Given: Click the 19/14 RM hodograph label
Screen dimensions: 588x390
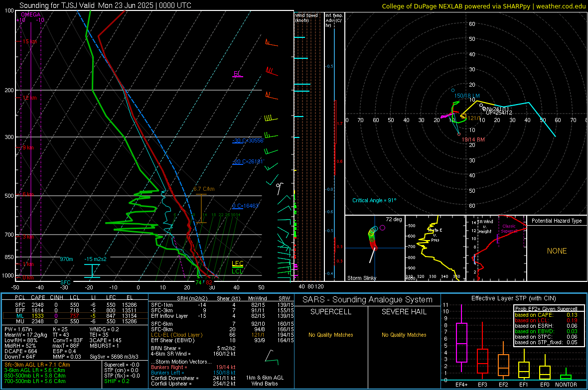Looking at the screenshot, I should click(x=473, y=139).
